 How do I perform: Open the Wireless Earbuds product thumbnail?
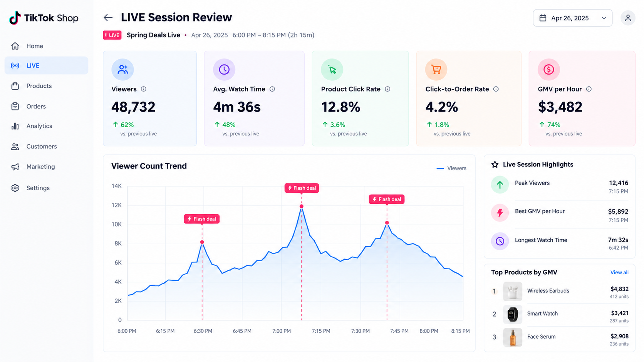point(513,291)
